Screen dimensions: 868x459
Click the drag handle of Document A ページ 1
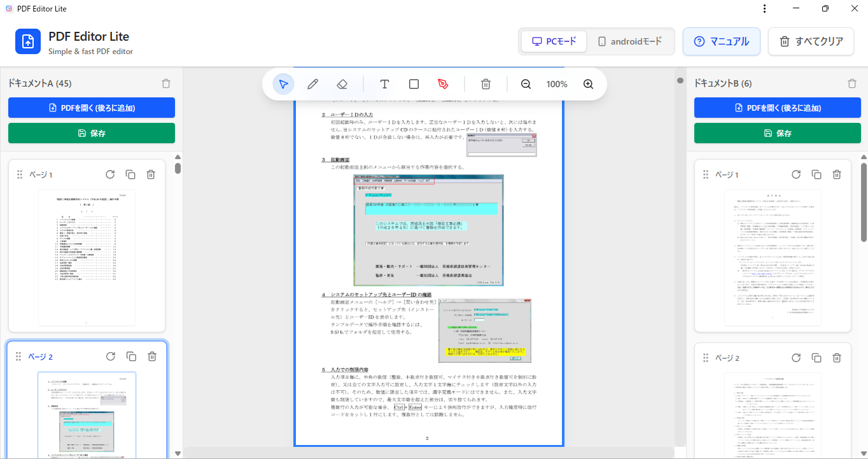coord(19,174)
